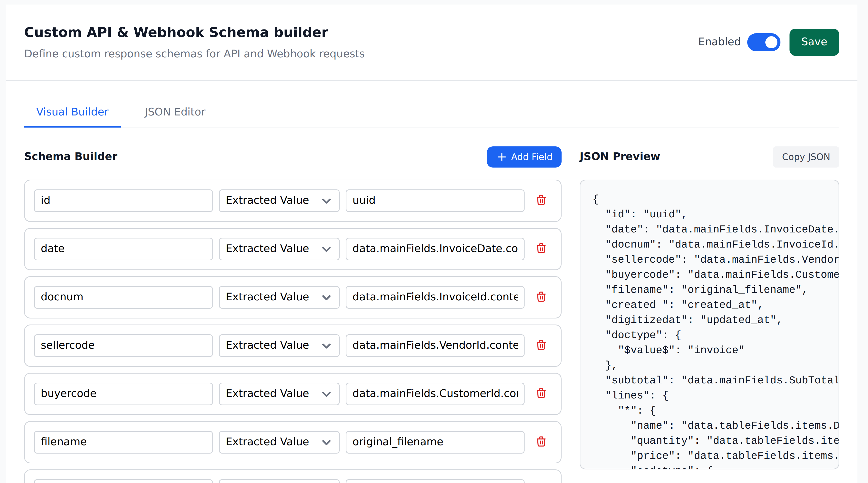
Task: Delete the sellercode field row
Action: point(541,345)
